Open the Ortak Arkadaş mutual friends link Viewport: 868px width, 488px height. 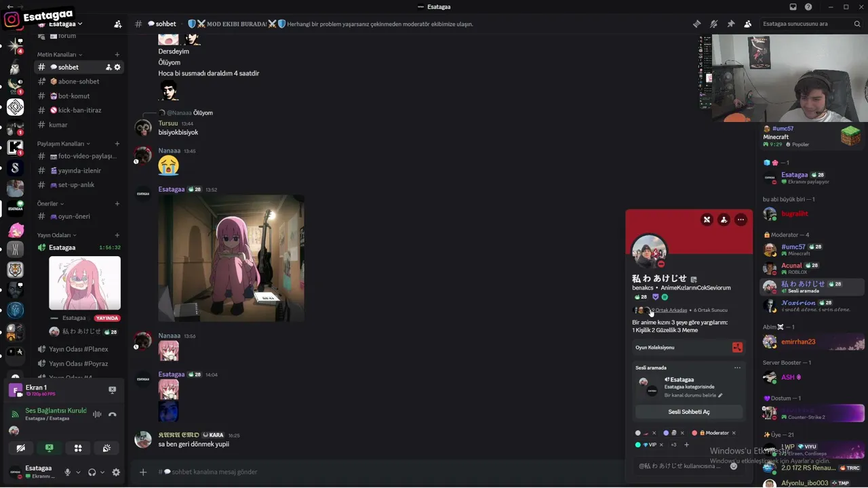pos(670,310)
